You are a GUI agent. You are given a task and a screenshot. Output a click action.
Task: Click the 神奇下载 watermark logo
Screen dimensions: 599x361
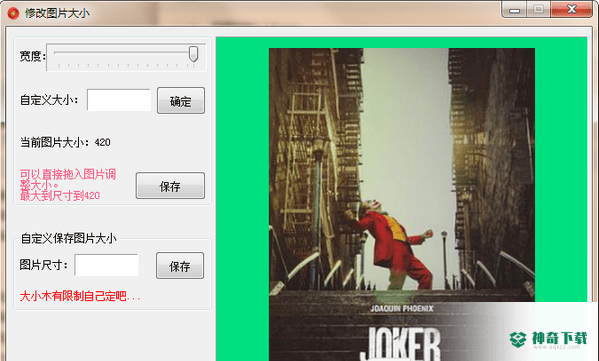(548, 338)
